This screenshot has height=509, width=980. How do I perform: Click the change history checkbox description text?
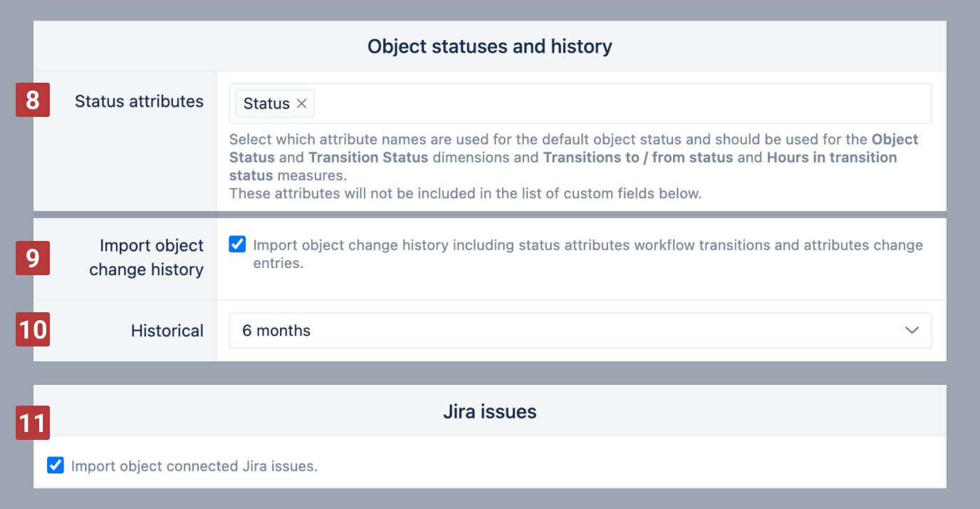588,246
